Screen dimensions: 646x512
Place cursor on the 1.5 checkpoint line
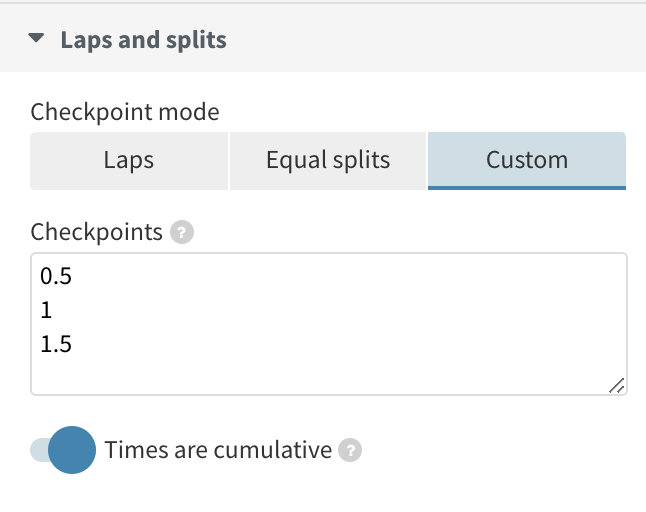point(56,344)
